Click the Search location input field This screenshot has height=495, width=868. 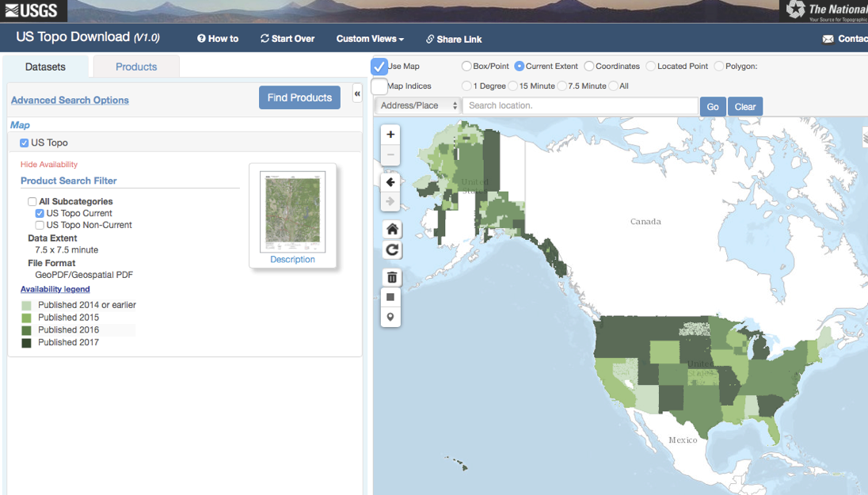581,106
